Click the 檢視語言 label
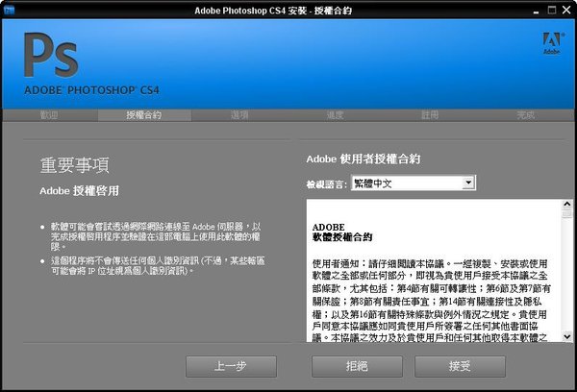 326,184
